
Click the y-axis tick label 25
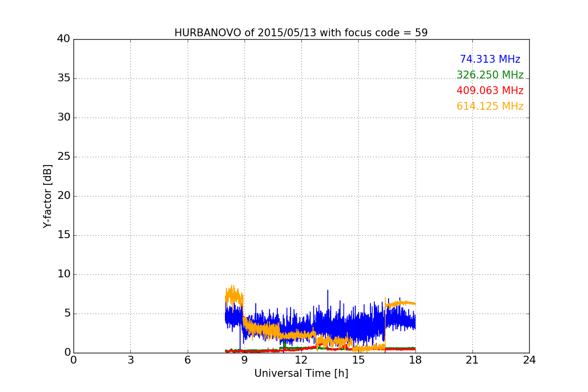[x=64, y=157]
